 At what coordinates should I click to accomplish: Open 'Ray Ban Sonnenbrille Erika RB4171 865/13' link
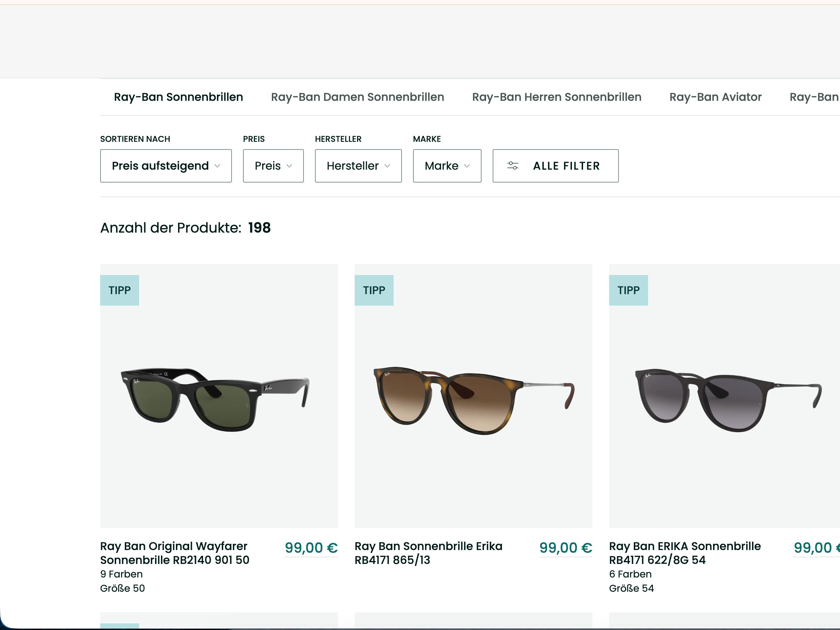point(428,553)
